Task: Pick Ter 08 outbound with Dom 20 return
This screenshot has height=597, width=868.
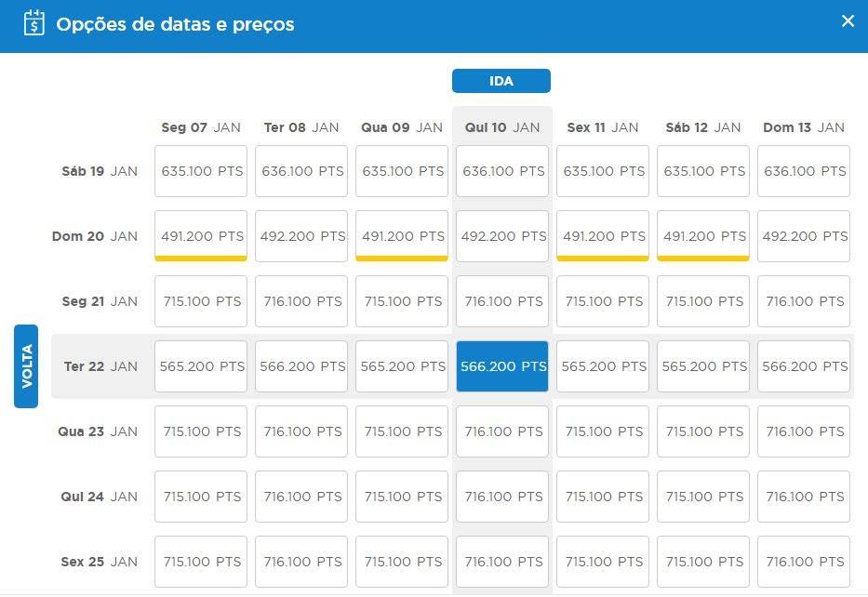Action: pos(301,236)
